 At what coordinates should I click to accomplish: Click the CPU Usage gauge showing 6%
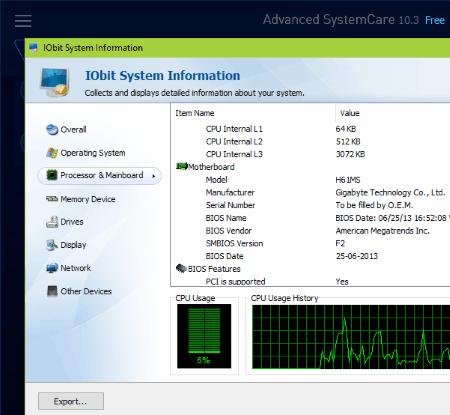pos(204,336)
